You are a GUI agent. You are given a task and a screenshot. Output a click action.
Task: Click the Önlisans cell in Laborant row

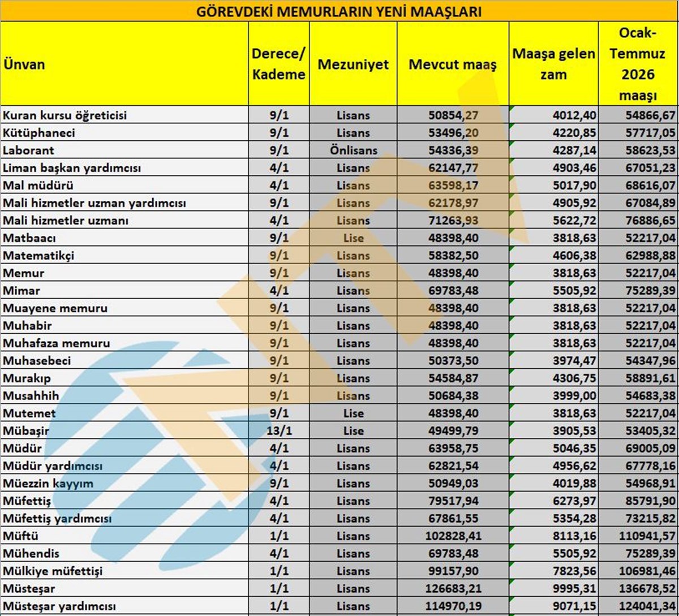(353, 150)
